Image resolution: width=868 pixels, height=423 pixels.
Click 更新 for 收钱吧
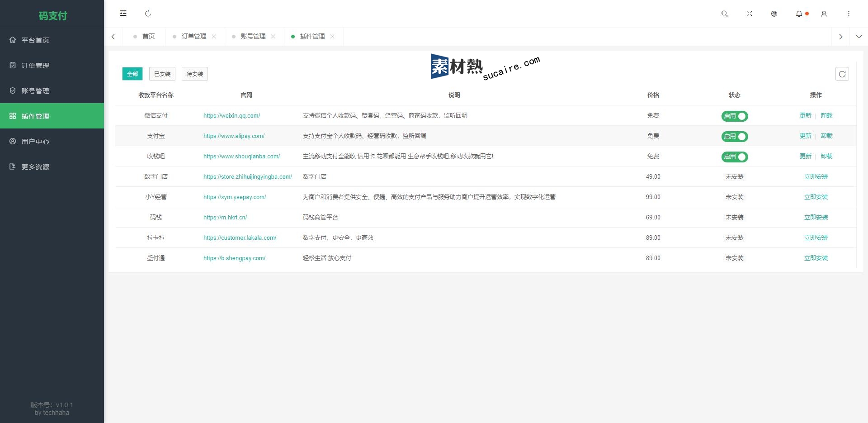pos(806,156)
